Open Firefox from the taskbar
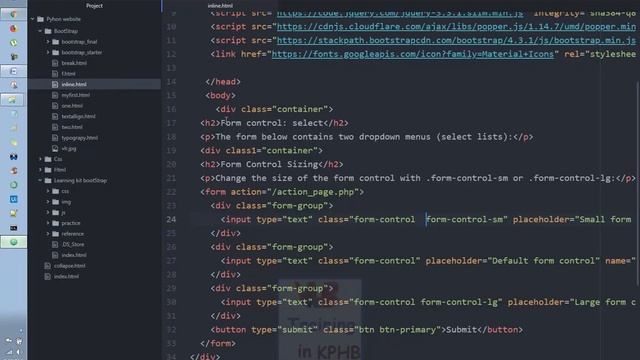This screenshot has width=640, height=360. (13, 29)
